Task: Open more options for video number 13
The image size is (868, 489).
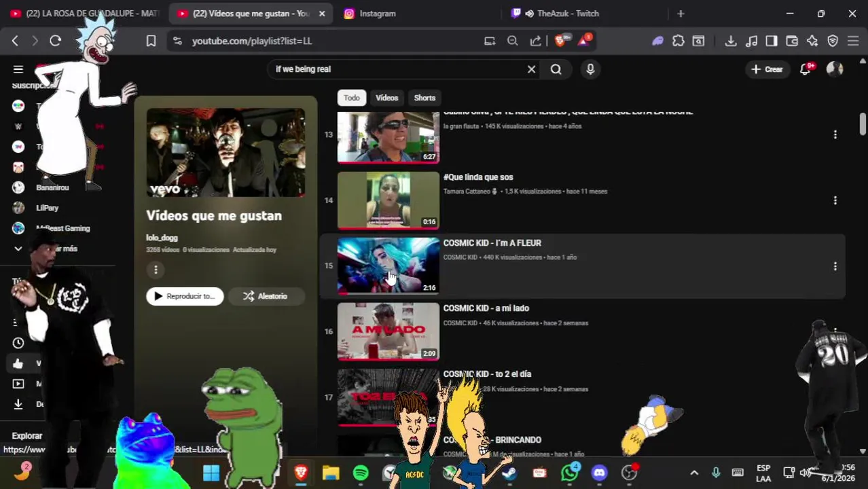Action: click(835, 134)
